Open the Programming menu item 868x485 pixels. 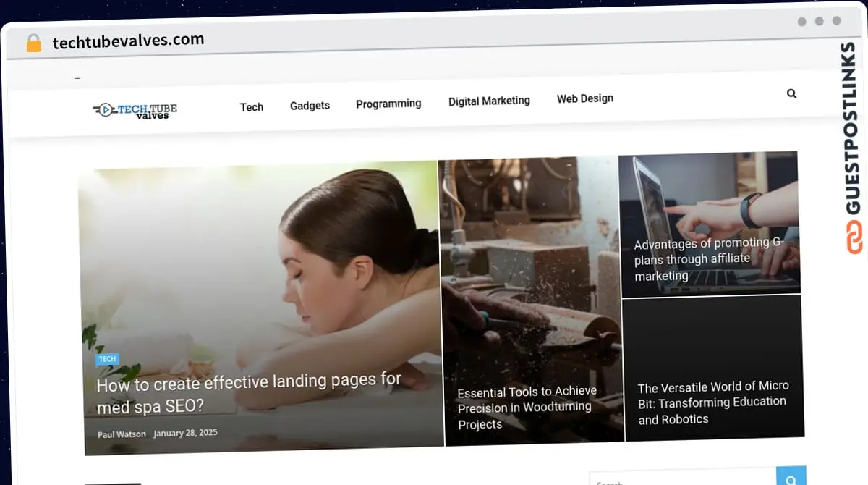(388, 104)
